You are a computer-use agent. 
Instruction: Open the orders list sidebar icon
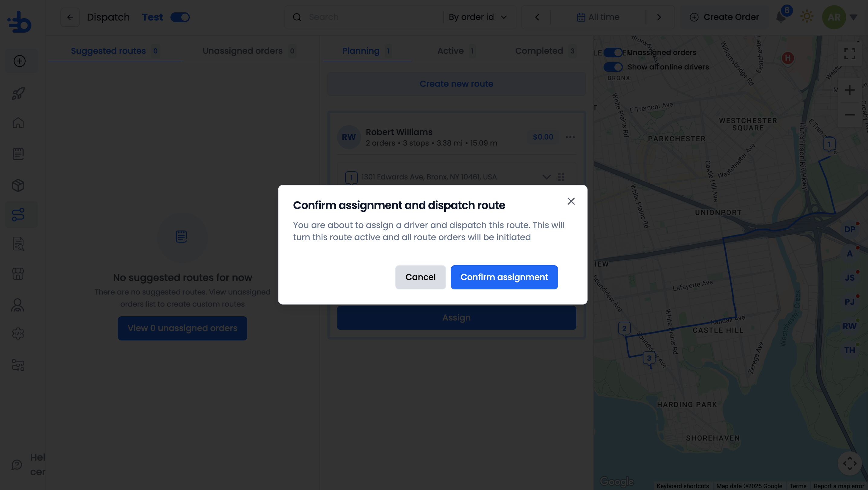(18, 154)
